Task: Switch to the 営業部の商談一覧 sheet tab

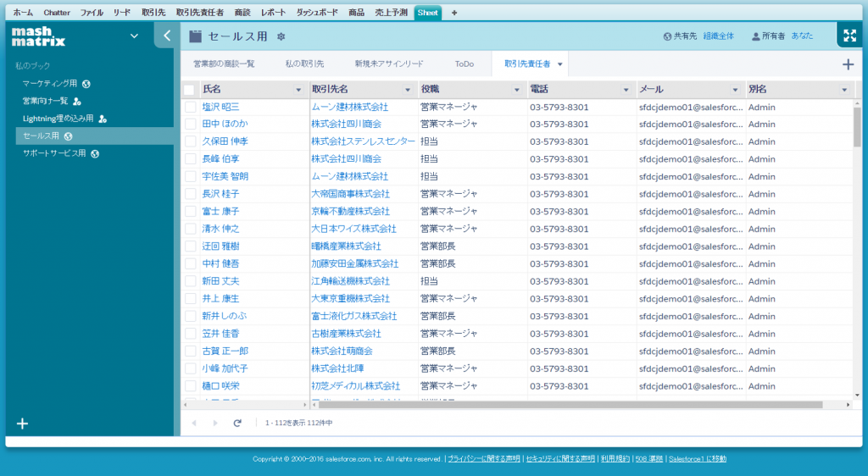Action: [x=224, y=64]
